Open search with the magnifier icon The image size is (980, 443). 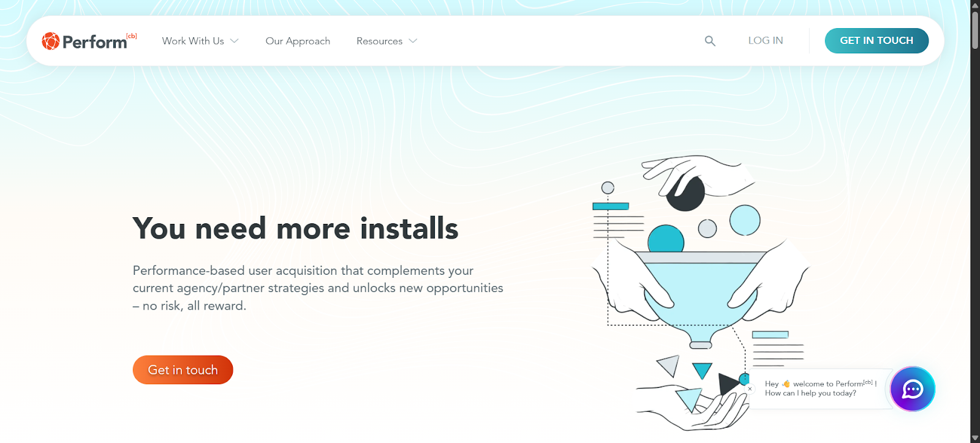(x=710, y=41)
